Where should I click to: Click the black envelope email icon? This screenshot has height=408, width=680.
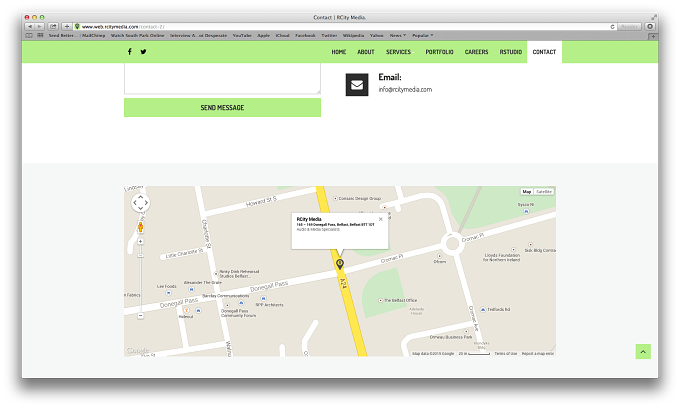coord(357,85)
